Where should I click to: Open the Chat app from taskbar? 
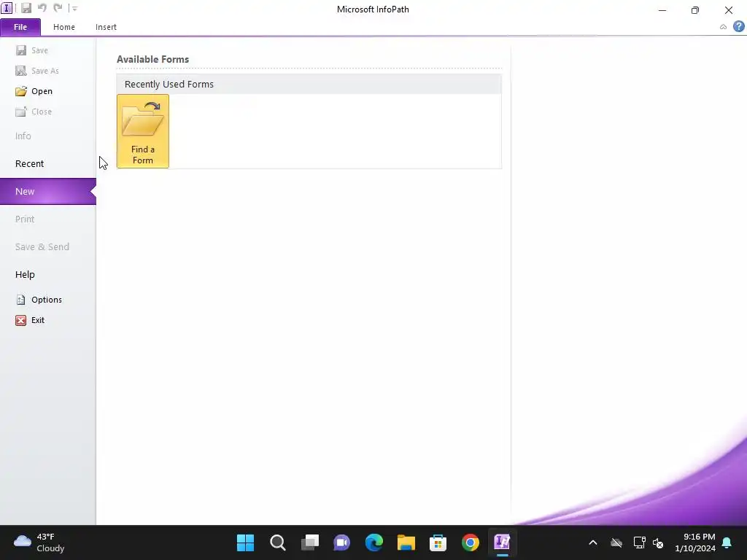341,542
